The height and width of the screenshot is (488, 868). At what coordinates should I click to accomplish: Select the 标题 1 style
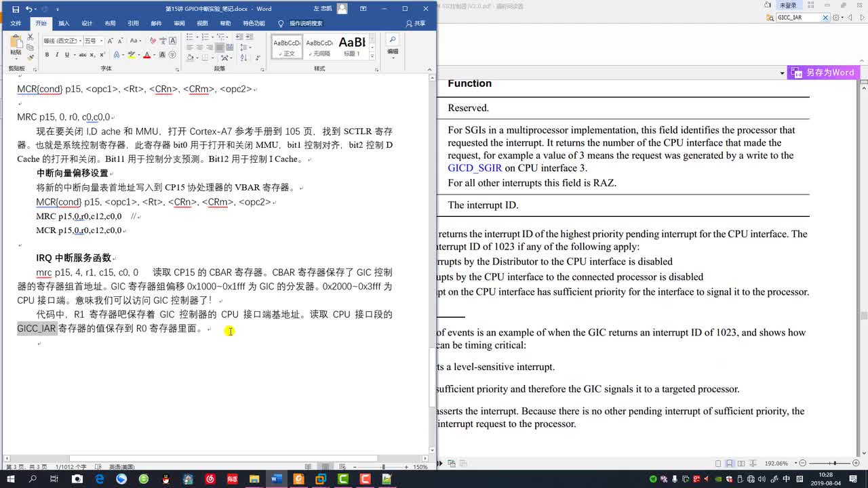(351, 46)
